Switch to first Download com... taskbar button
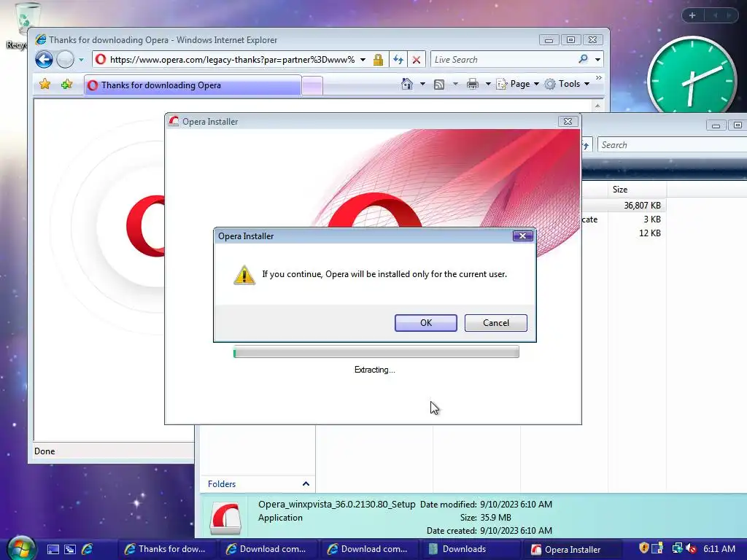Image resolution: width=747 pixels, height=560 pixels. coord(267,549)
